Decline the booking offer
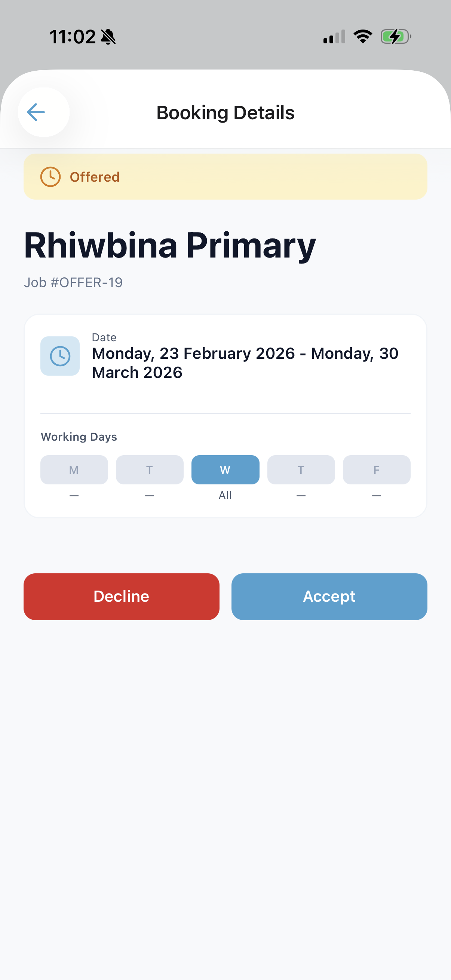This screenshot has width=451, height=980. pyautogui.click(x=122, y=597)
